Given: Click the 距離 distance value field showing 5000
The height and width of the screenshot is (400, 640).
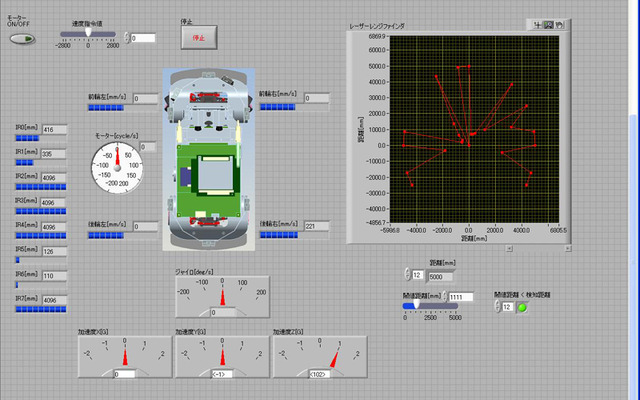Looking at the screenshot, I should point(440,277).
